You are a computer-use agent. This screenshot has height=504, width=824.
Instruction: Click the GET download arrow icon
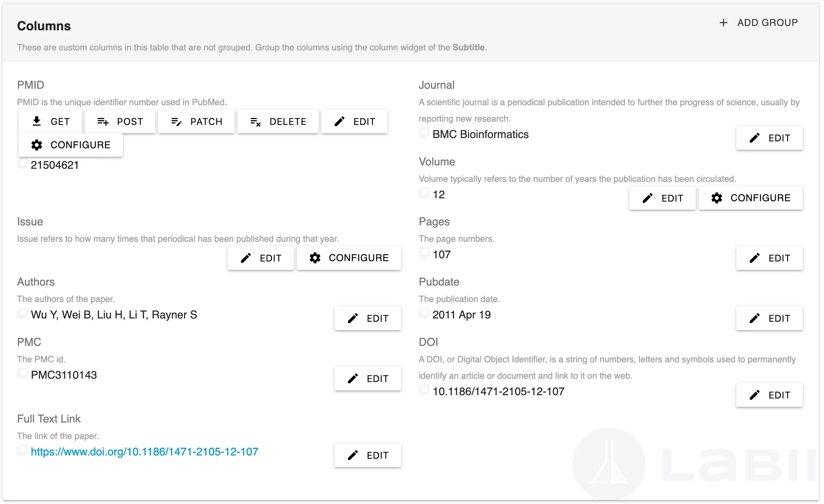[x=37, y=121]
